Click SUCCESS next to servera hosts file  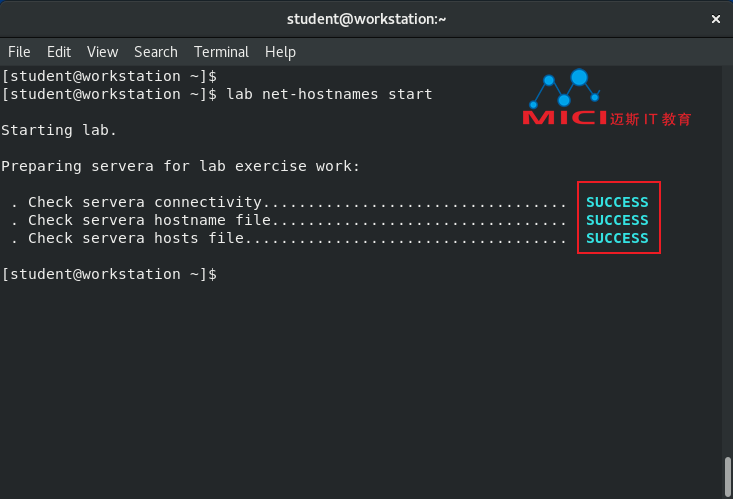(x=617, y=238)
